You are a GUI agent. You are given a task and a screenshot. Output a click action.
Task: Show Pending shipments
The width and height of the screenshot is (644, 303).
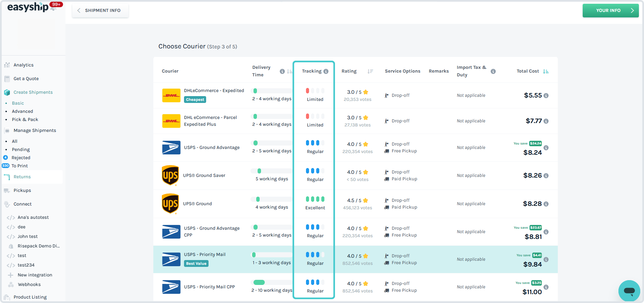(x=21, y=150)
